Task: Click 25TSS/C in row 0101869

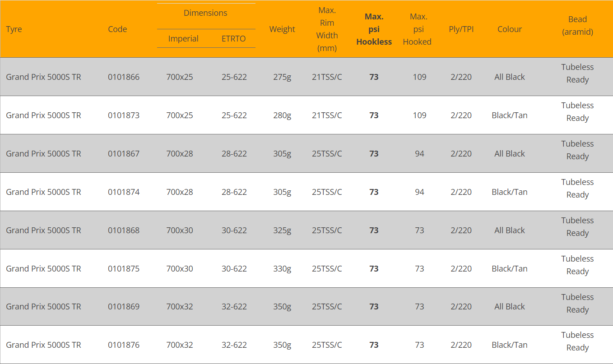Action: (x=327, y=307)
